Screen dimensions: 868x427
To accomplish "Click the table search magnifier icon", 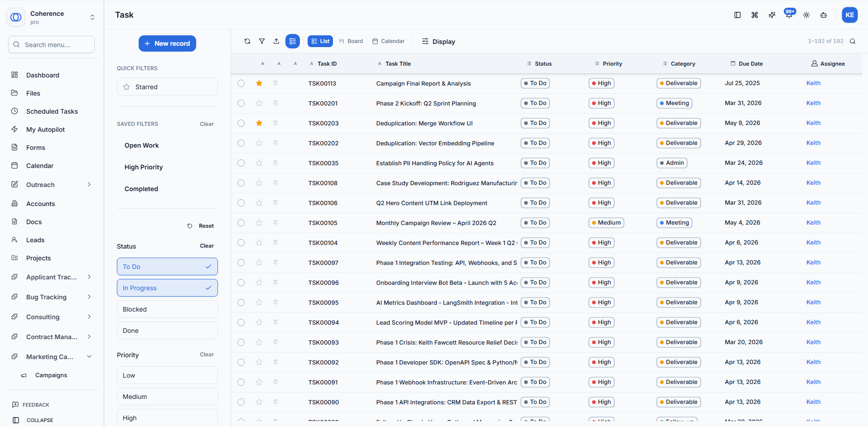I will point(853,41).
